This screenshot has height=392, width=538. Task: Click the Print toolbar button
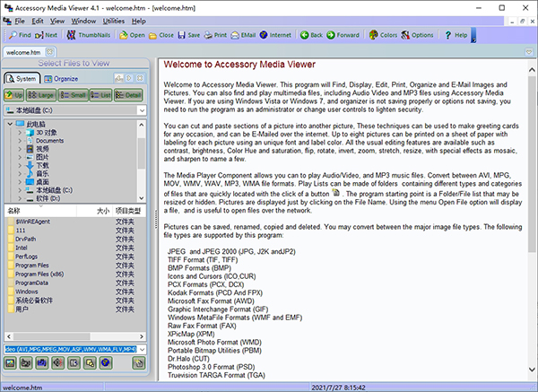pos(215,35)
